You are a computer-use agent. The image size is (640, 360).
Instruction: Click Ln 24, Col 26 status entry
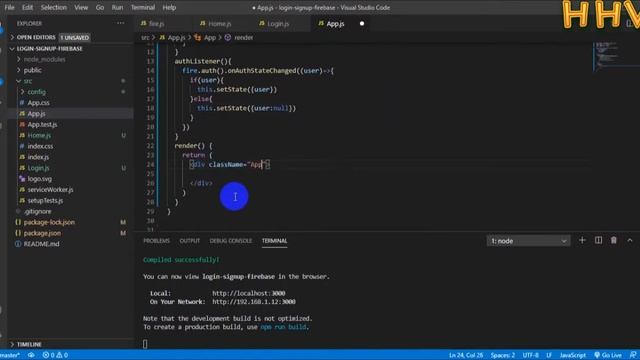466,355
